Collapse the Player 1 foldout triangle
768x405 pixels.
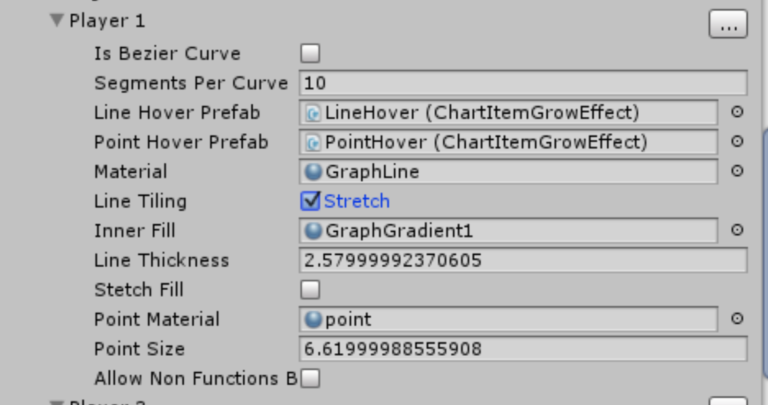click(x=57, y=20)
